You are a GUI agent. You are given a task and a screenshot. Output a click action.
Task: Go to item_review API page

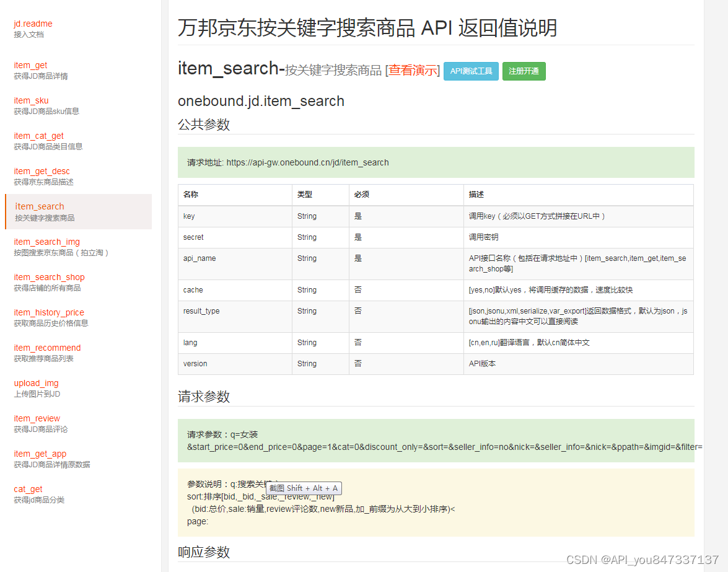point(37,418)
